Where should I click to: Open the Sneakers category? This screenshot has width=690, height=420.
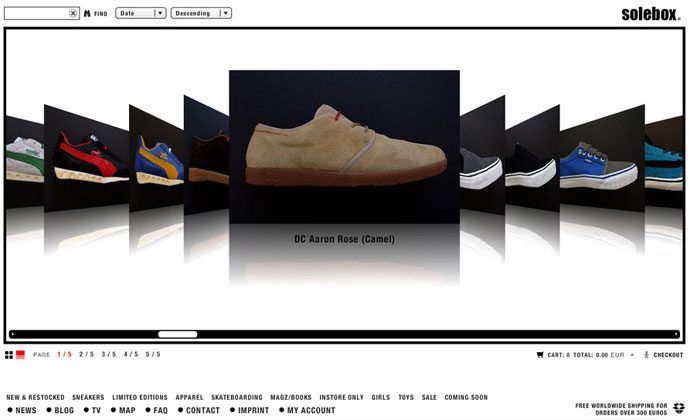click(x=88, y=397)
